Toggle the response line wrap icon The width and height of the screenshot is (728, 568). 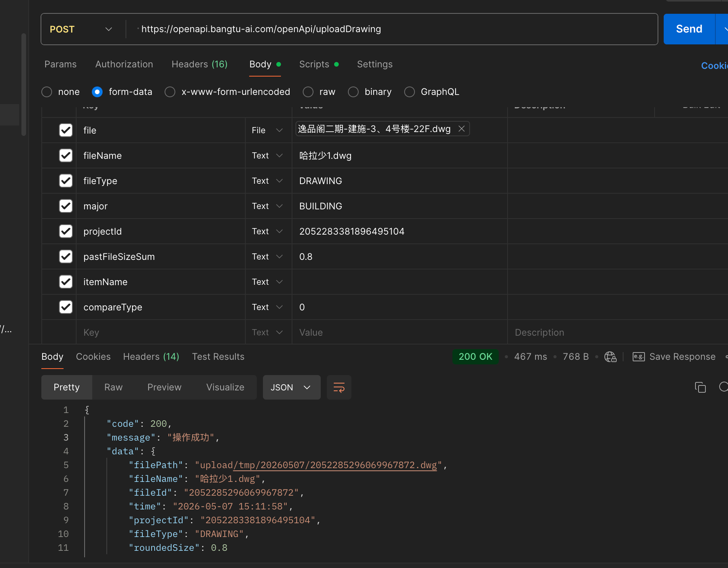tap(339, 387)
